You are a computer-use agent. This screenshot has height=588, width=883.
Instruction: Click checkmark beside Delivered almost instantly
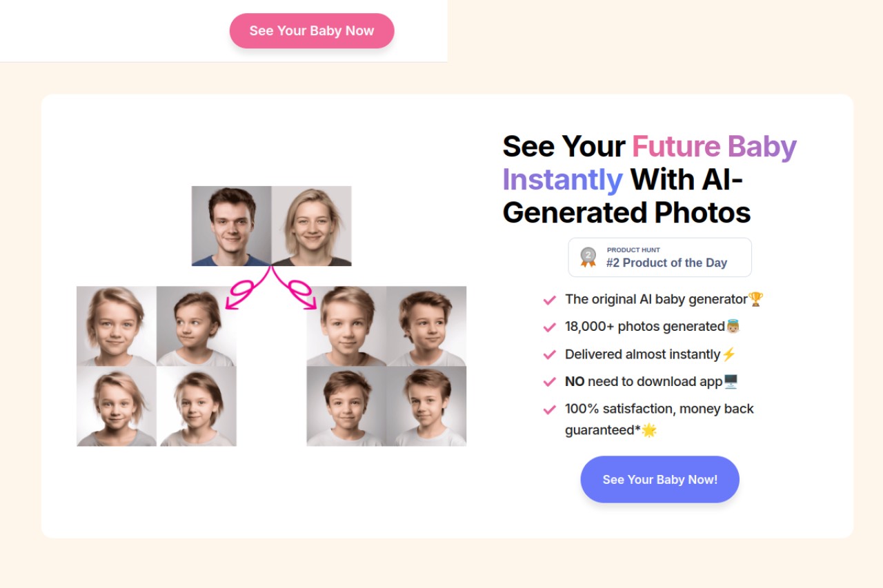[x=550, y=355]
